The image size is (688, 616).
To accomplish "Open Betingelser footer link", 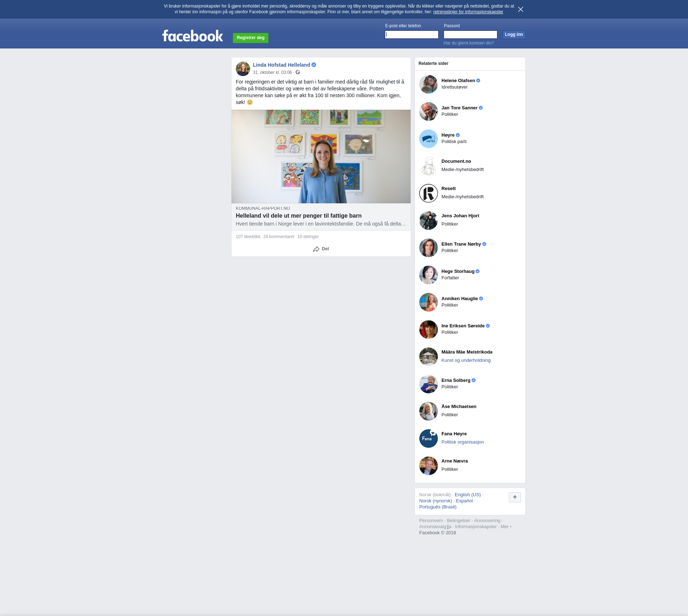I will [x=458, y=521].
